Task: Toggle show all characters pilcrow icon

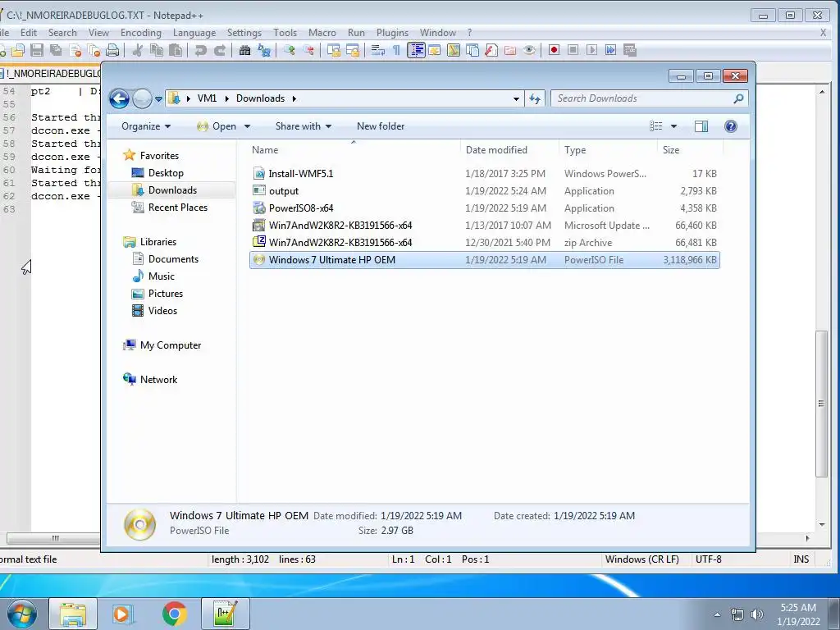Action: click(396, 50)
